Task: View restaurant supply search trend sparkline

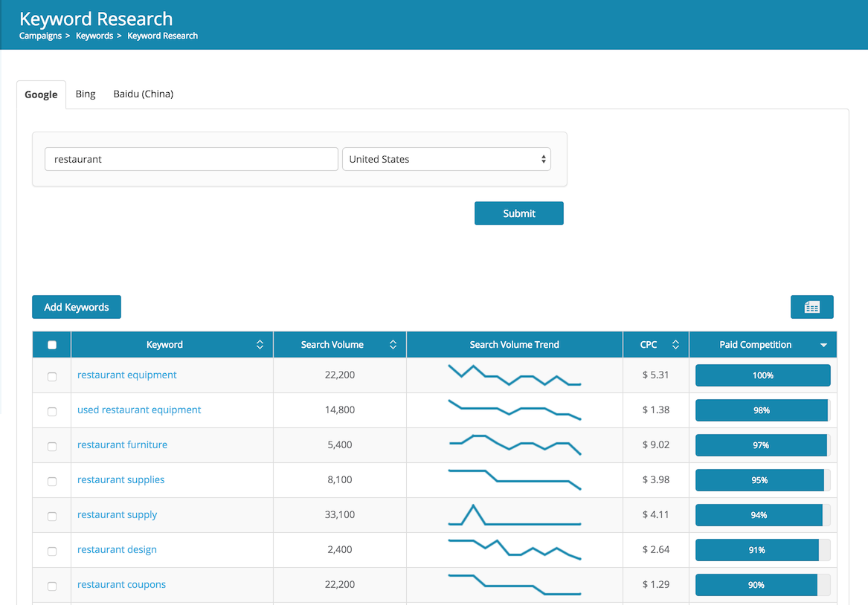Action: (x=514, y=515)
